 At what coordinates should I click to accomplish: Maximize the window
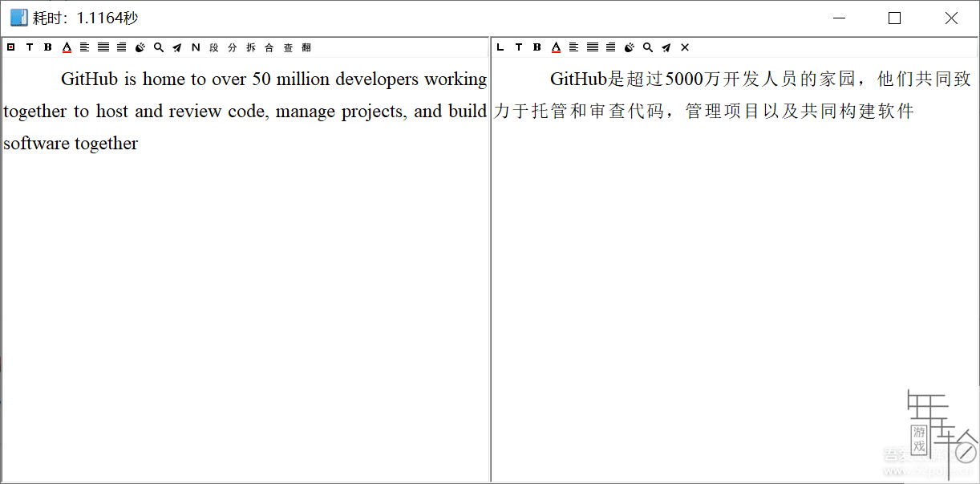click(895, 18)
